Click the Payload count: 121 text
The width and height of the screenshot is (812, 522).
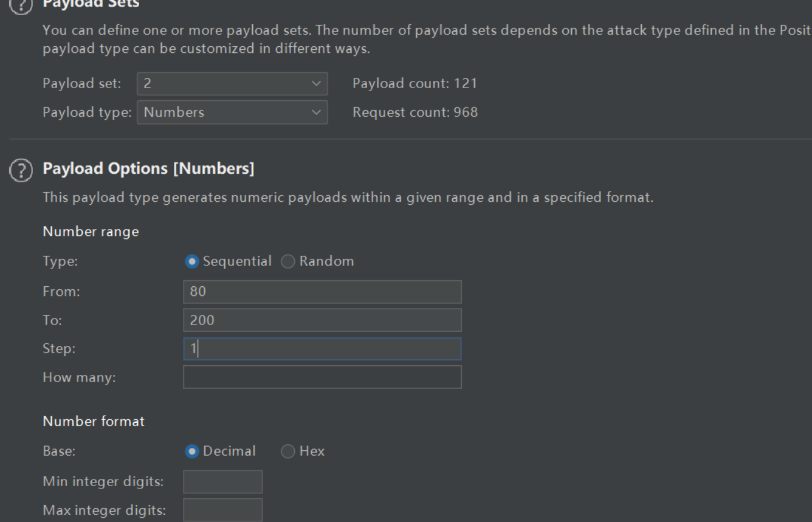pos(415,83)
